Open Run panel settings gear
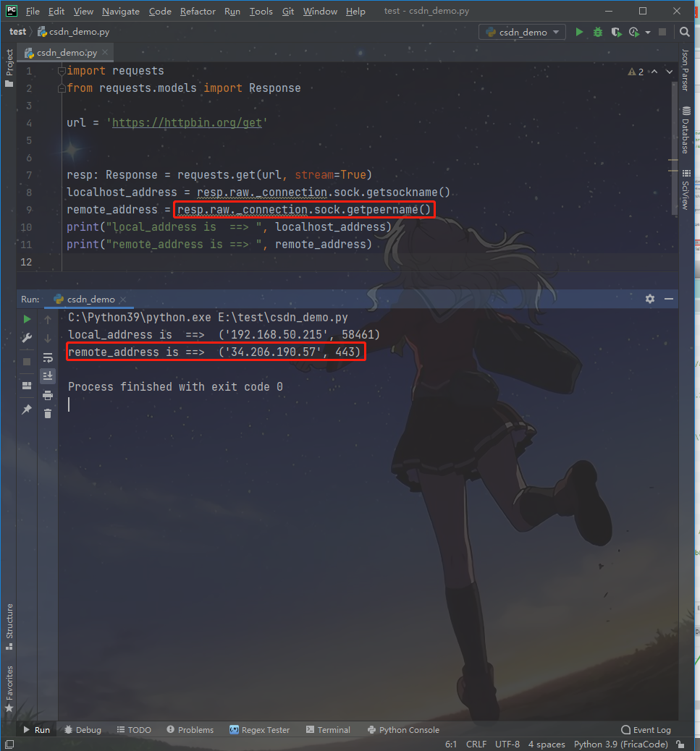The width and height of the screenshot is (700, 751). (650, 299)
